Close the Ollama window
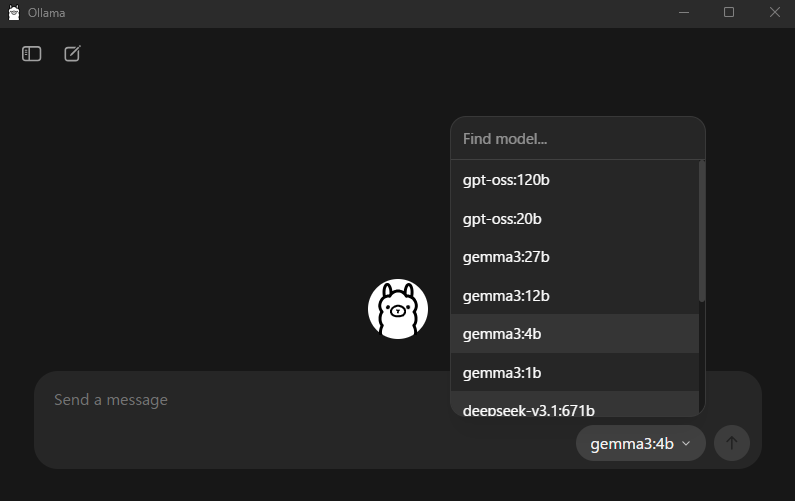 775,13
